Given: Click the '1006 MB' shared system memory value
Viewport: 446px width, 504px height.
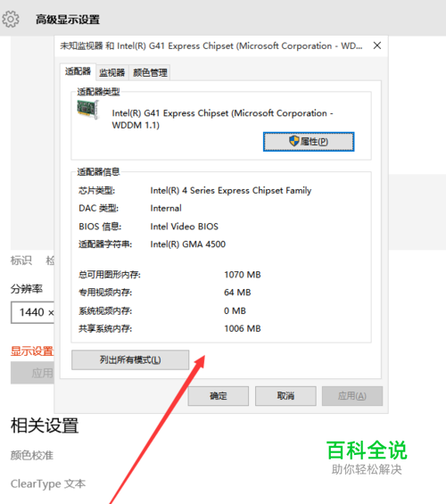Looking at the screenshot, I should tap(243, 328).
